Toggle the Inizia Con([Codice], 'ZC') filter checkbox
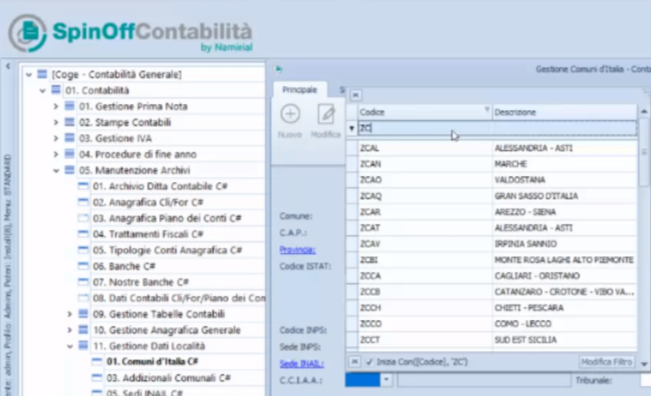This screenshot has height=396, width=651. point(369,362)
